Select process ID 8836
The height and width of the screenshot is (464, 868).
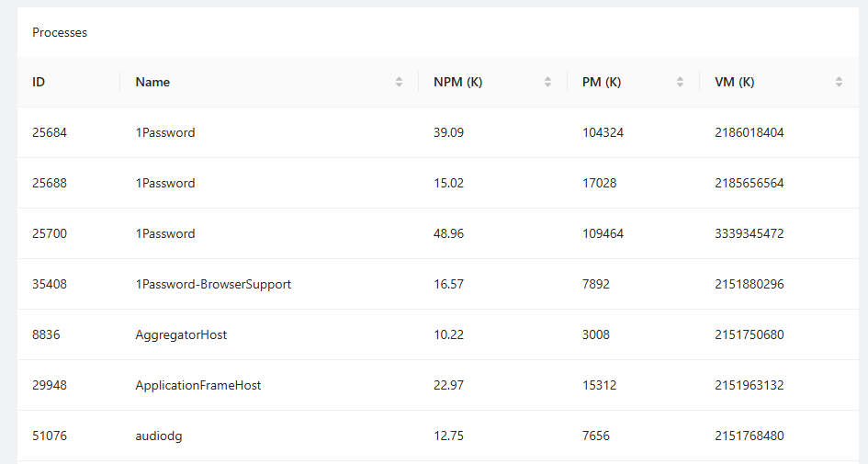[x=46, y=334]
